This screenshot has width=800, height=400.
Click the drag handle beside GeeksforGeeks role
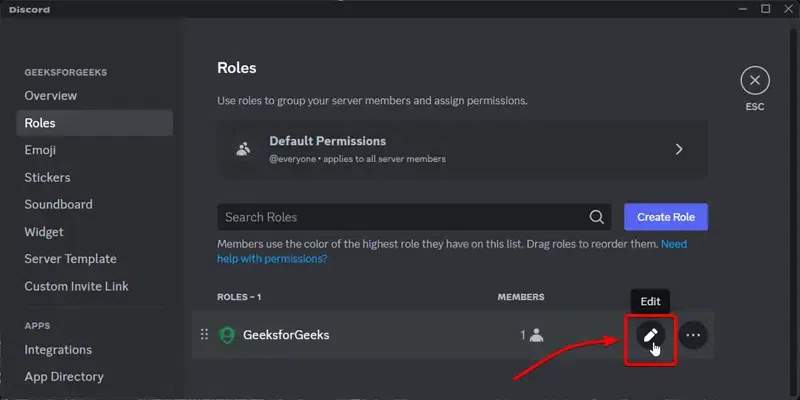pos(204,335)
